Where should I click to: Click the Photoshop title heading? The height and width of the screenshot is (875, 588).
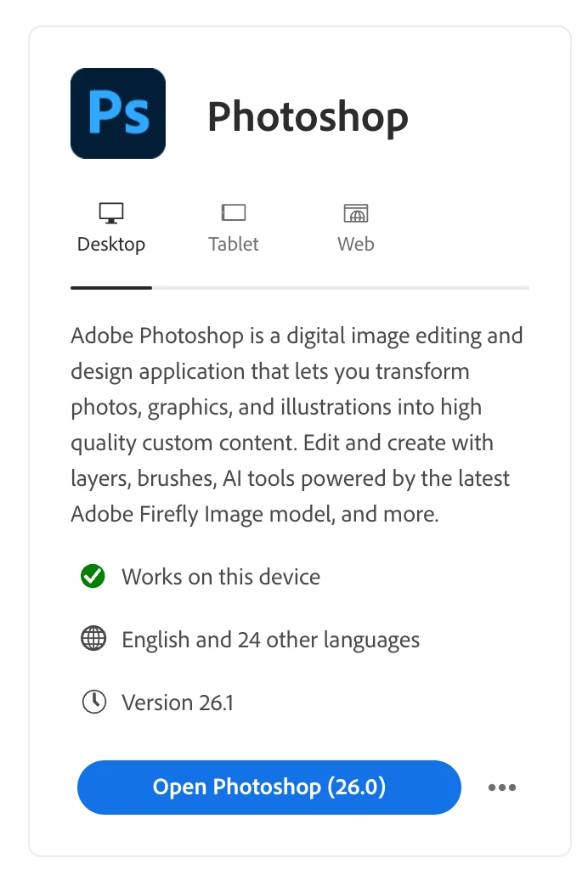coord(308,117)
